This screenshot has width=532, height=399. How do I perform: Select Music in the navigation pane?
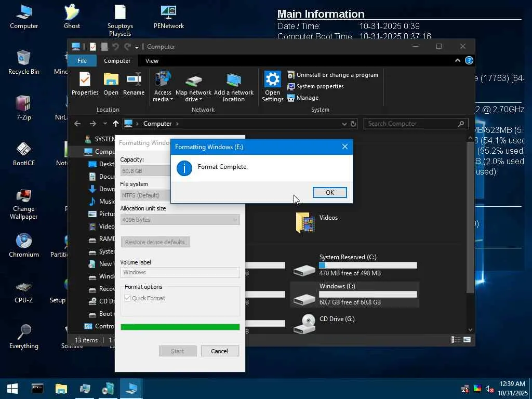pyautogui.click(x=102, y=202)
